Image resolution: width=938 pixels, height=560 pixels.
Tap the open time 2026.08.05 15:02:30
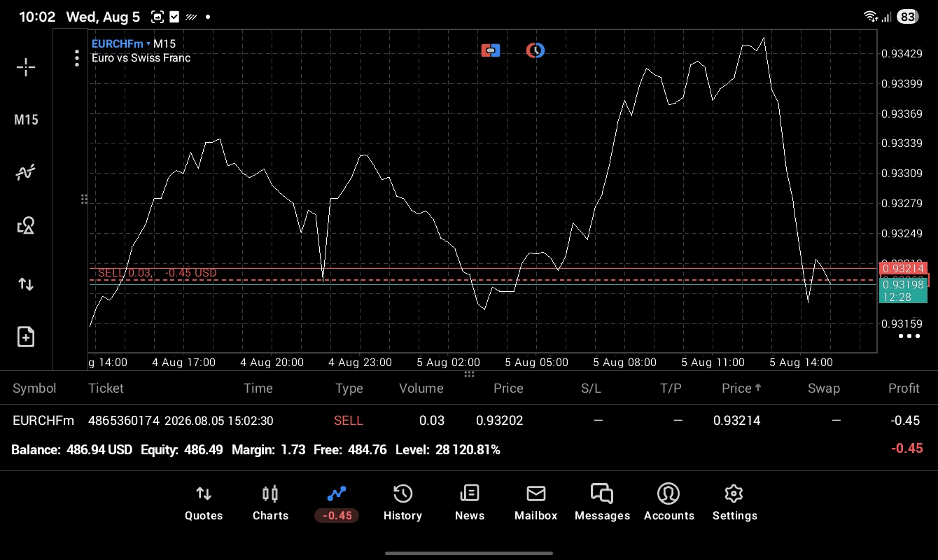[x=218, y=421]
